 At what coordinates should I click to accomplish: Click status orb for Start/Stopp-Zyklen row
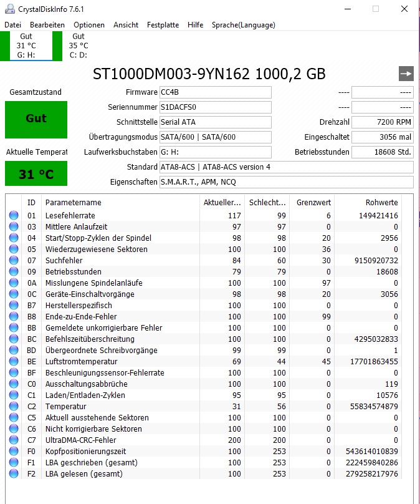pyautogui.click(x=14, y=238)
